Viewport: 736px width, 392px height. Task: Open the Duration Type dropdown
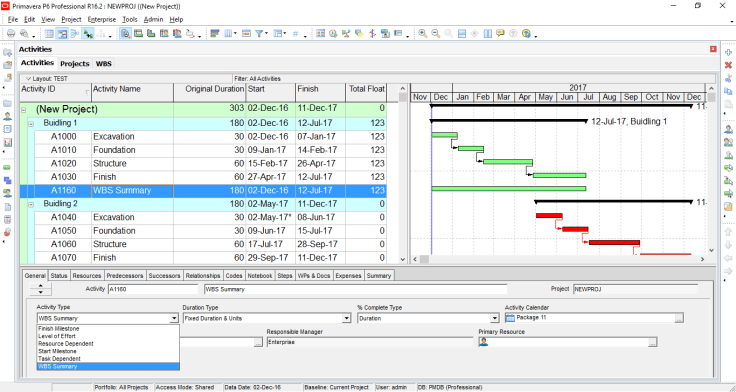point(346,318)
